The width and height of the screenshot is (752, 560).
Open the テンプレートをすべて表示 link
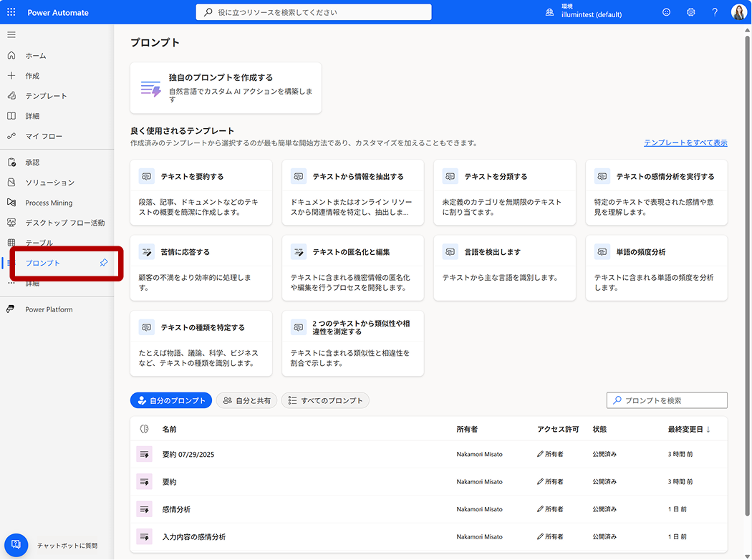tap(685, 143)
